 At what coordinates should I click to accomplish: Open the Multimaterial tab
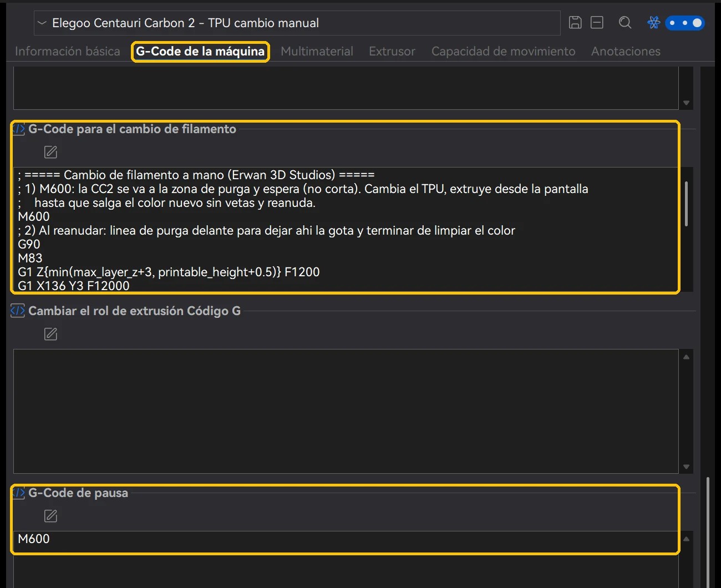click(x=317, y=52)
